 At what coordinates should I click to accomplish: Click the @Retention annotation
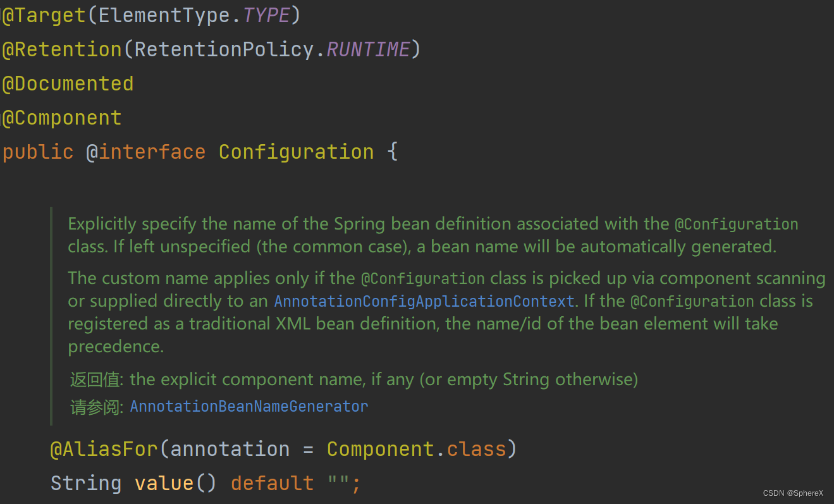(x=61, y=49)
